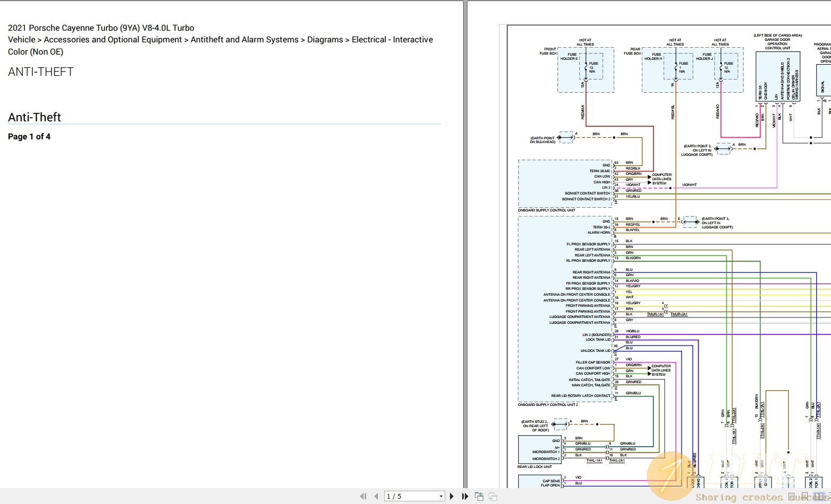Click the 'TMUR-2A1' connector reference
The height and width of the screenshot is (504, 831).
pyautogui.click(x=679, y=314)
